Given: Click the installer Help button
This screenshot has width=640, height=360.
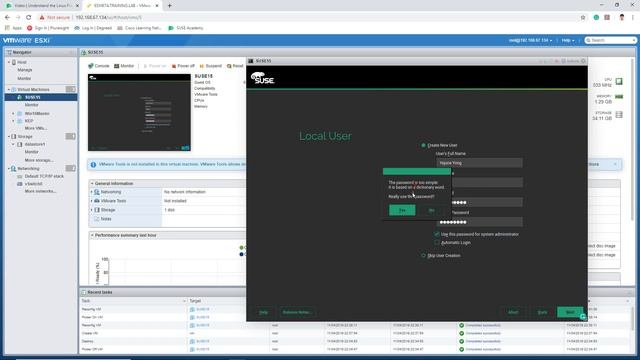Looking at the screenshot, I should [263, 312].
